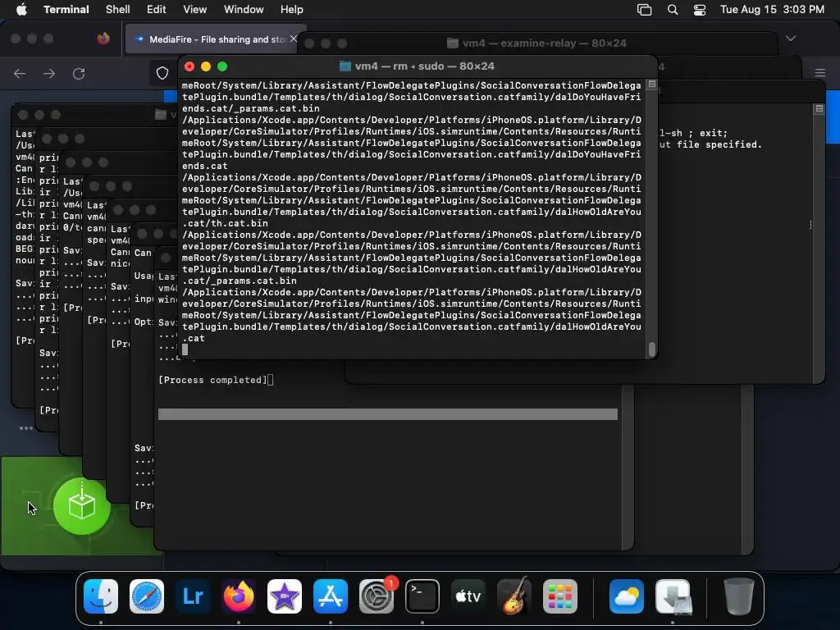Go forward in Firefox
Screen dimensions: 840x630
pyautogui.click(x=49, y=73)
